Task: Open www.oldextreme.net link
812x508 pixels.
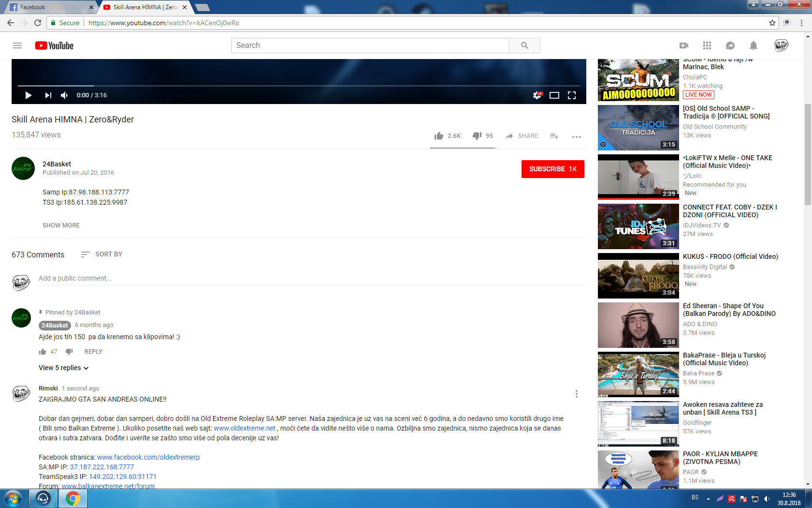Action: pos(245,428)
